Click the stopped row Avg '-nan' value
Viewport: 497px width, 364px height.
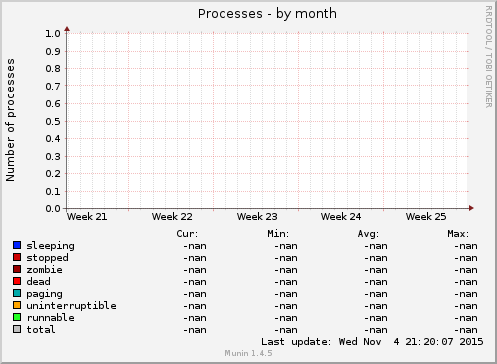pyautogui.click(x=376, y=258)
